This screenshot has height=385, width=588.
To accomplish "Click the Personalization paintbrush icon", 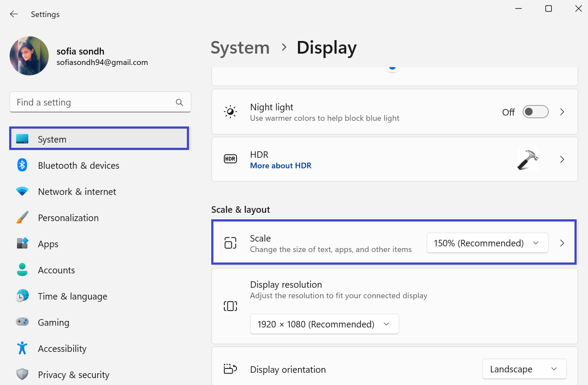I will (x=22, y=218).
